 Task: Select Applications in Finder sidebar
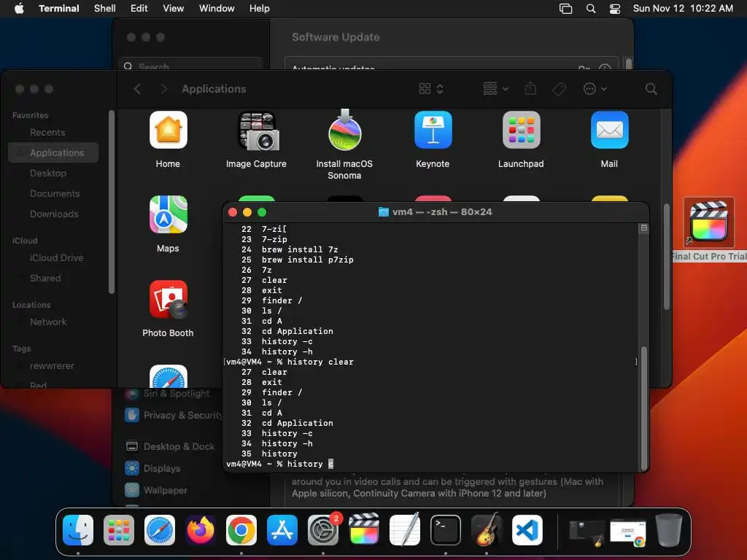point(53,152)
